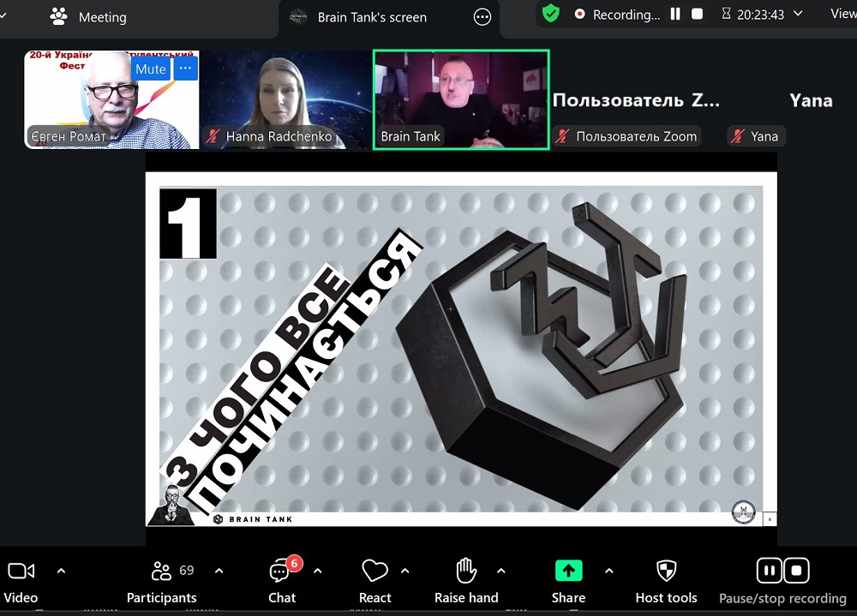
Task: Expand the Participants options arrow
Action: tap(219, 571)
